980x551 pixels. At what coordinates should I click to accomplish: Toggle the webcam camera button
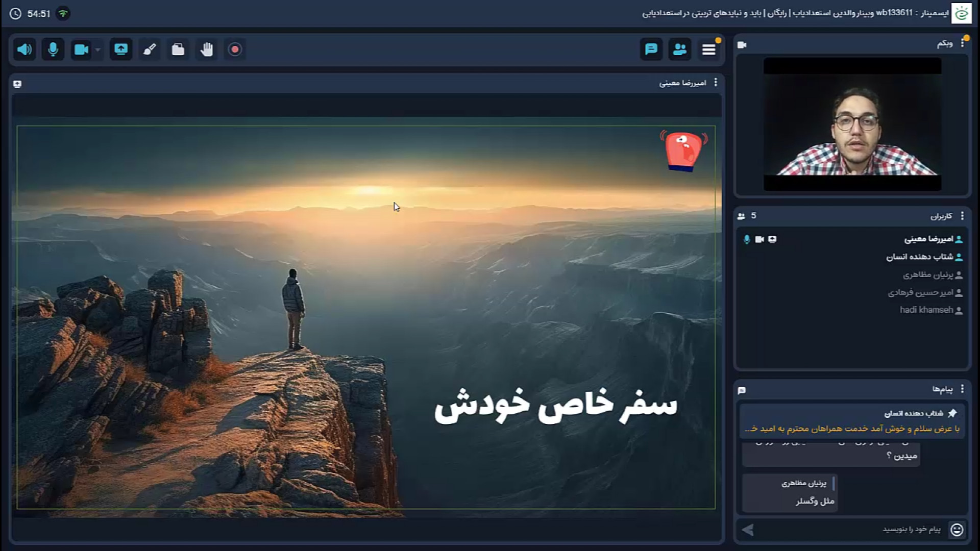[81, 49]
